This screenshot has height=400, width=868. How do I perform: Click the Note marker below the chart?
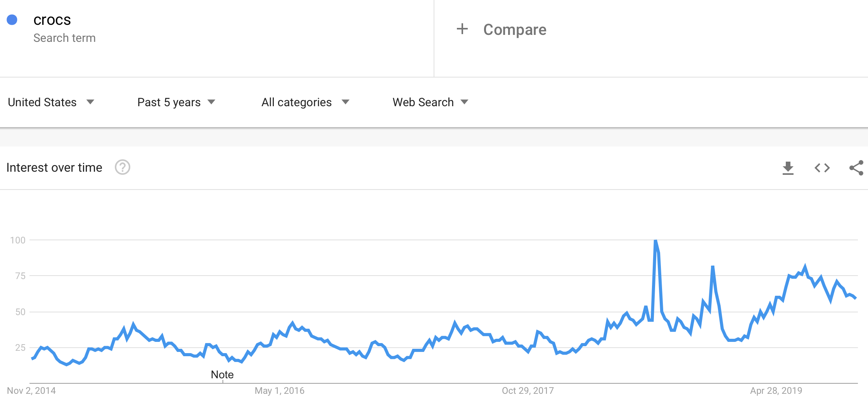(222, 374)
